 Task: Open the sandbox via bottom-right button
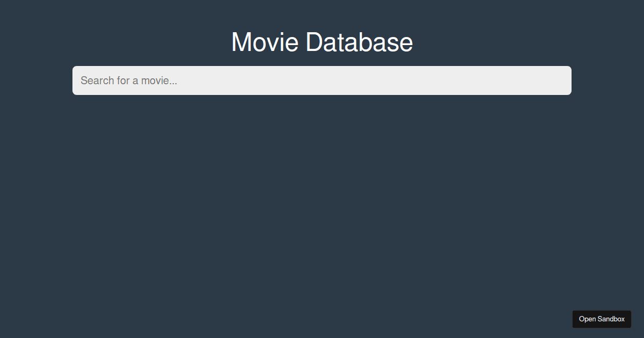click(602, 319)
